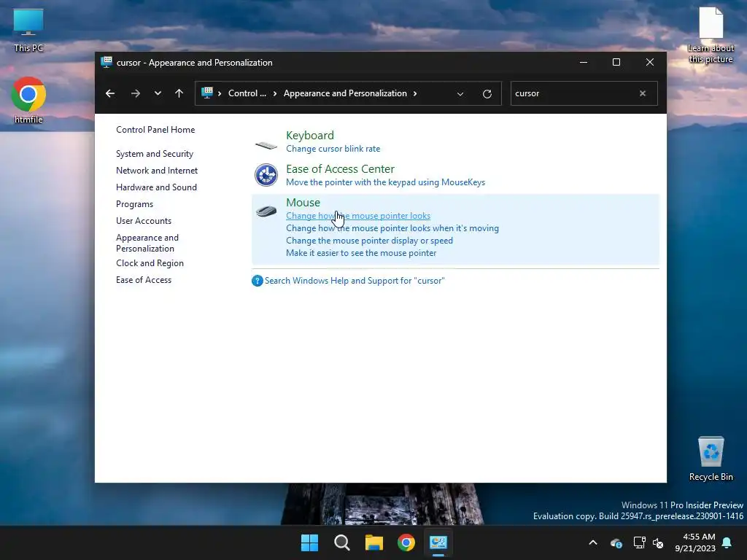The image size is (747, 560).
Task: Open 'Change how the mouse pointer looks'
Action: pyautogui.click(x=357, y=216)
